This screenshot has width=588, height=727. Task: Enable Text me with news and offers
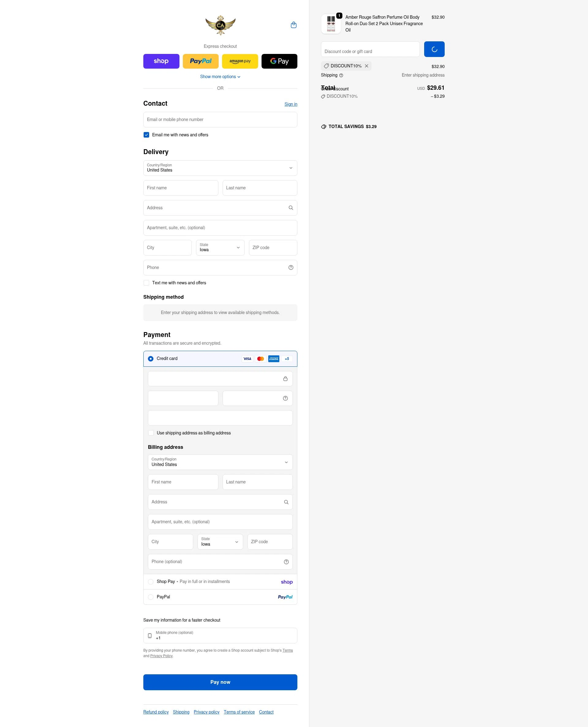pos(146,282)
